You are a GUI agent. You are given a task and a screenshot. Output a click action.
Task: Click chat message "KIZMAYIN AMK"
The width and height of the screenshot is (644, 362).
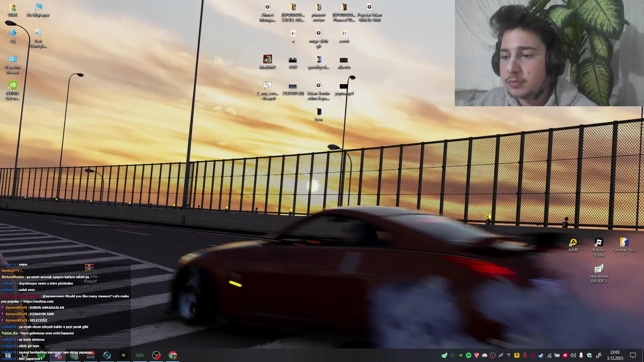42,314
